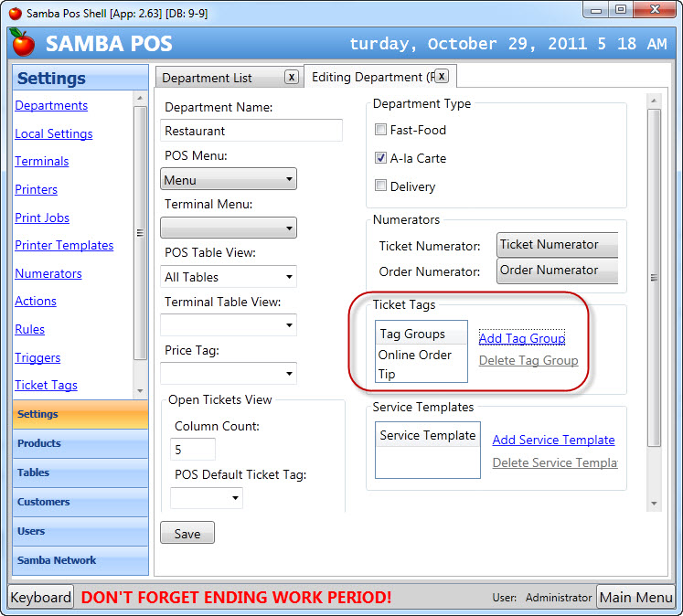The height and width of the screenshot is (616, 683).
Task: Click Add Service Template link
Action: click(x=554, y=440)
